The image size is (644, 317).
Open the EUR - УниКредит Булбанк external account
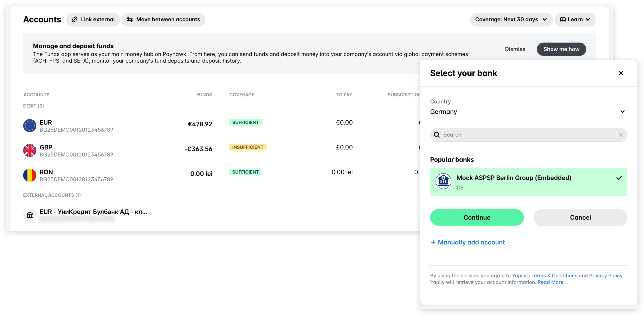point(221,215)
